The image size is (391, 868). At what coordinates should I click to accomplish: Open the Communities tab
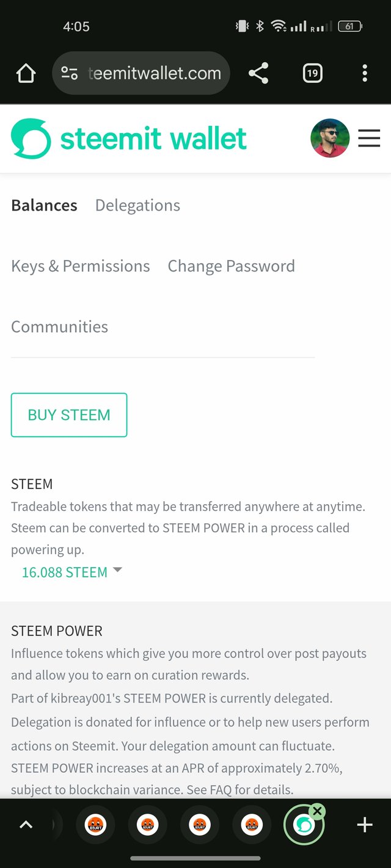tap(59, 327)
